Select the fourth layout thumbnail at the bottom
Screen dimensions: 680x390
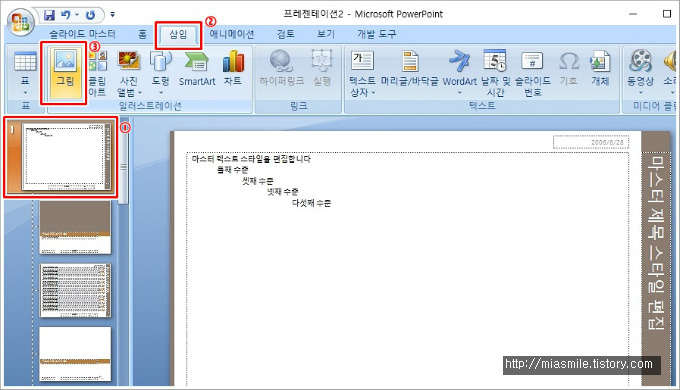(75, 354)
